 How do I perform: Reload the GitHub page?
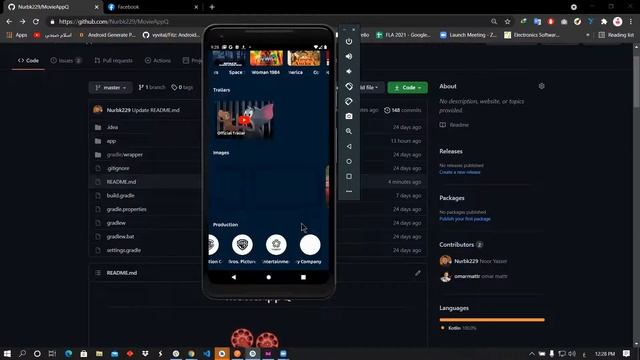coord(36,22)
